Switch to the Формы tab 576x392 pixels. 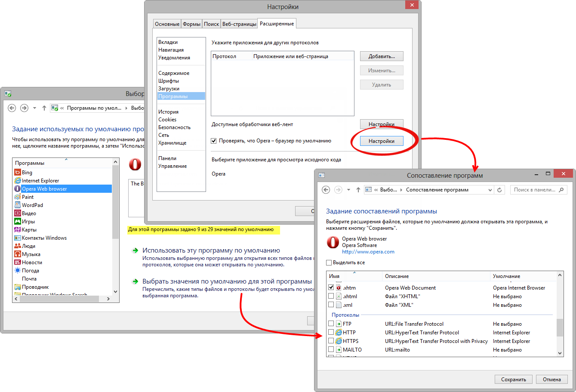[191, 24]
